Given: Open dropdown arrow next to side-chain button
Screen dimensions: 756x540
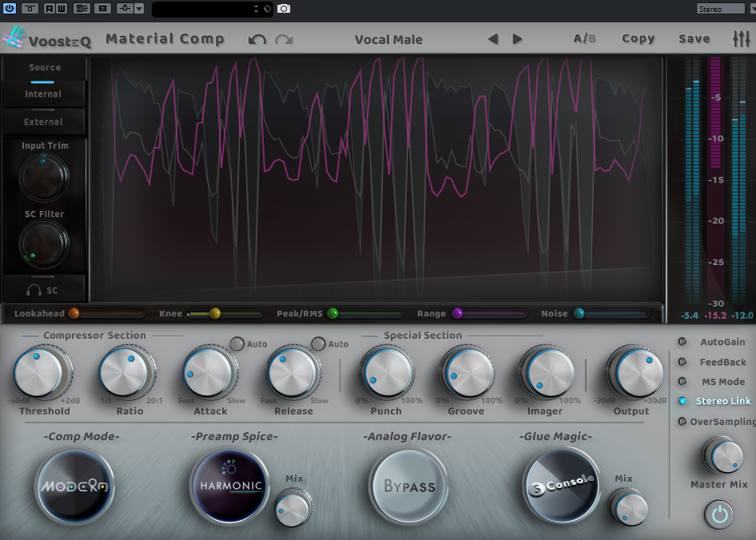Looking at the screenshot, I should click(x=139, y=8).
